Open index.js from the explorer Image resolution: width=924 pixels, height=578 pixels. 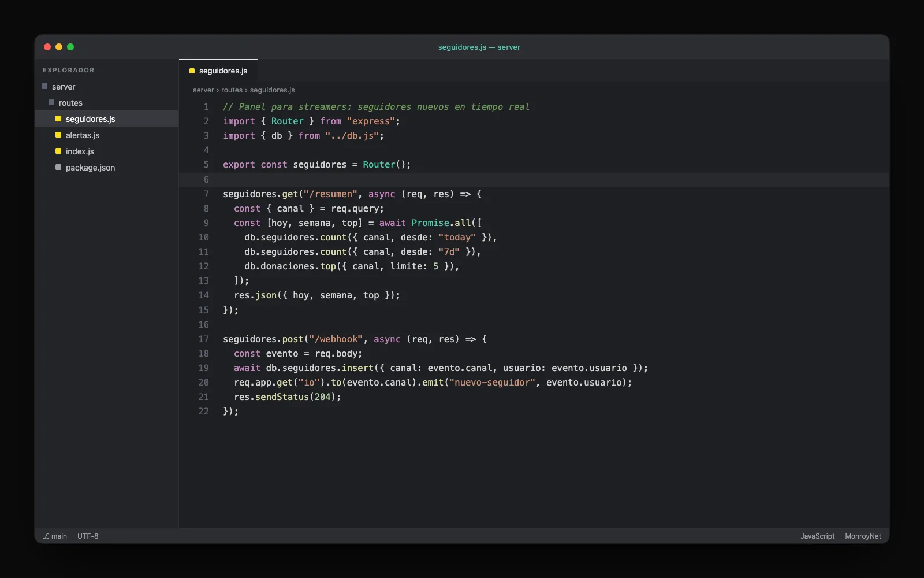(x=106, y=151)
